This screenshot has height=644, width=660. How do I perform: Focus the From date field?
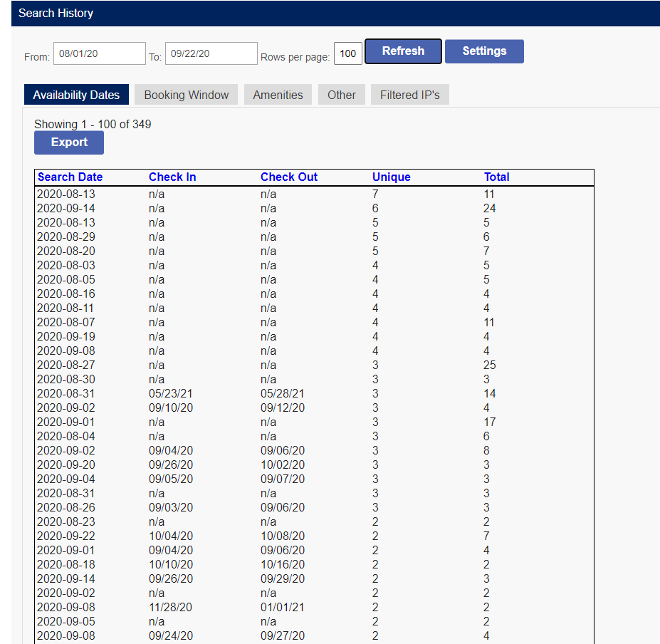pos(100,53)
